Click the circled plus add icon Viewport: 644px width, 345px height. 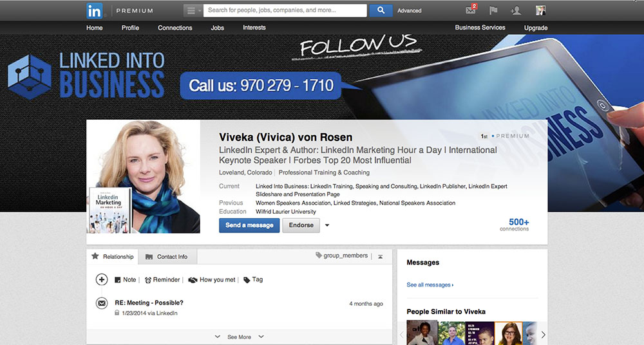tap(102, 280)
